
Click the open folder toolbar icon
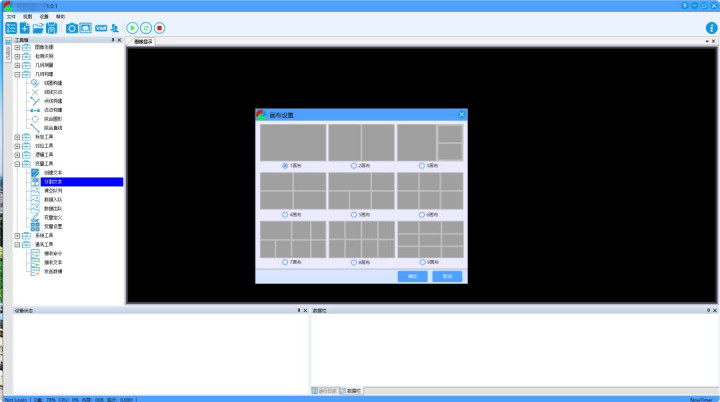click(x=38, y=28)
